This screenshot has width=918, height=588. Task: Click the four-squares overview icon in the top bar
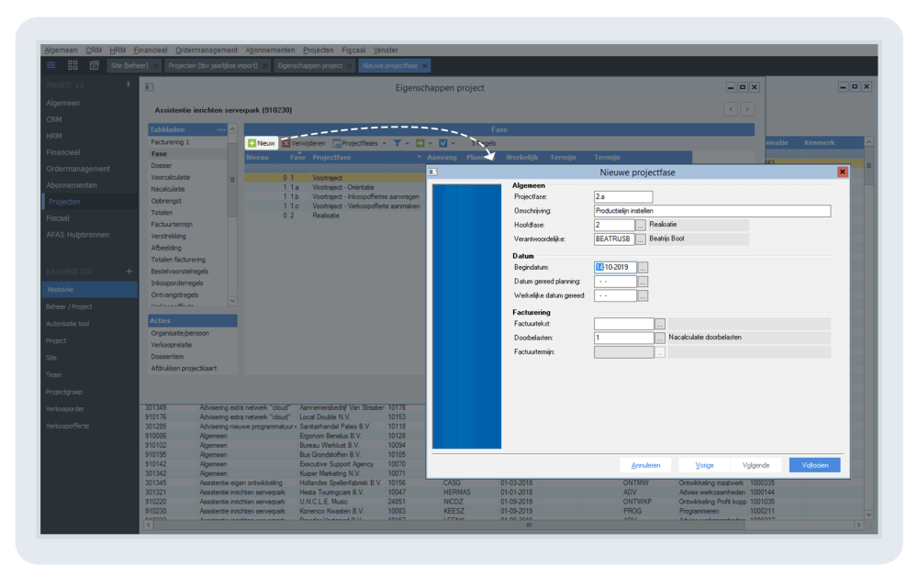pos(73,65)
